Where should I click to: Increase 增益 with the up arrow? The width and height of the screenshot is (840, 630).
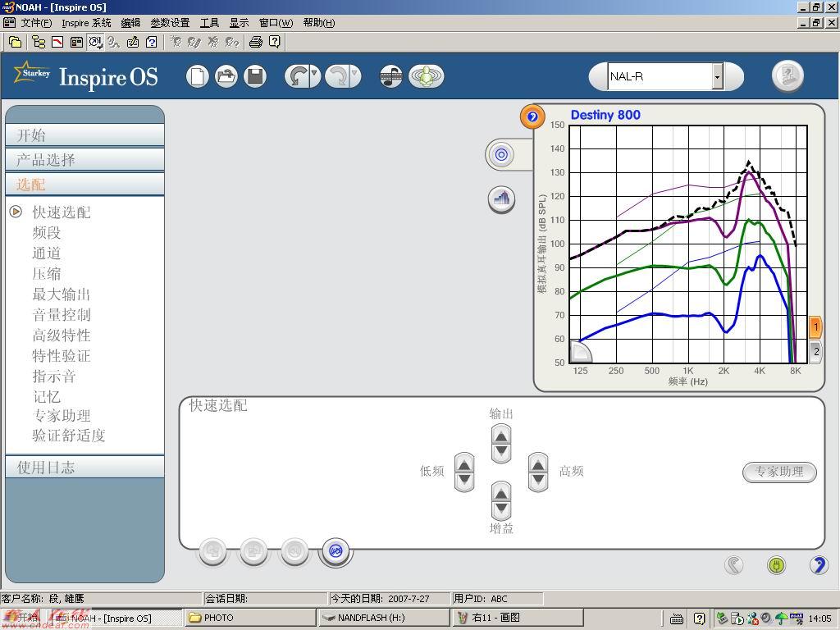click(x=501, y=493)
